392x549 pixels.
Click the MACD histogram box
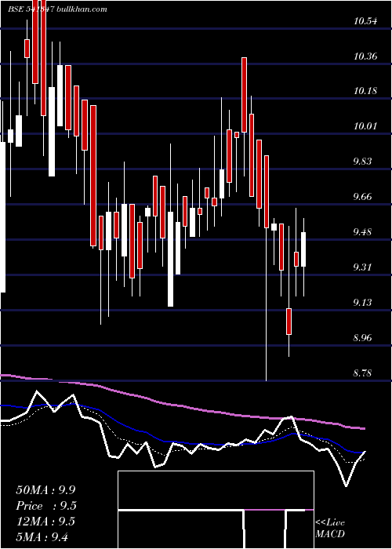pos(216,510)
